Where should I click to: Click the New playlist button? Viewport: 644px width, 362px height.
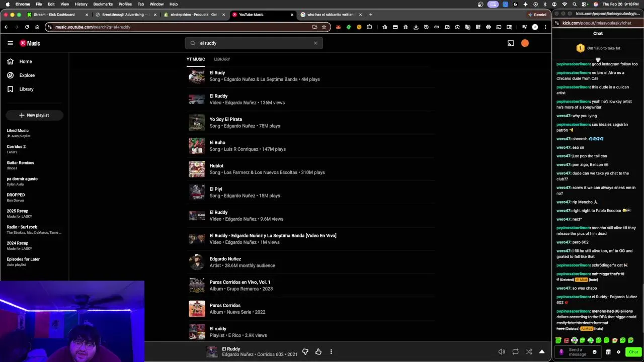tap(34, 115)
